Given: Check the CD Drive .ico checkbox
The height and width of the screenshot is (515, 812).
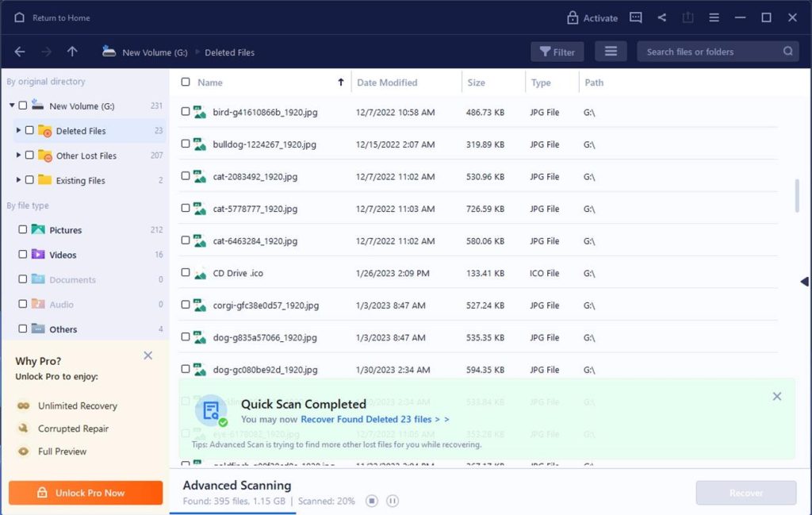Looking at the screenshot, I should (x=186, y=272).
